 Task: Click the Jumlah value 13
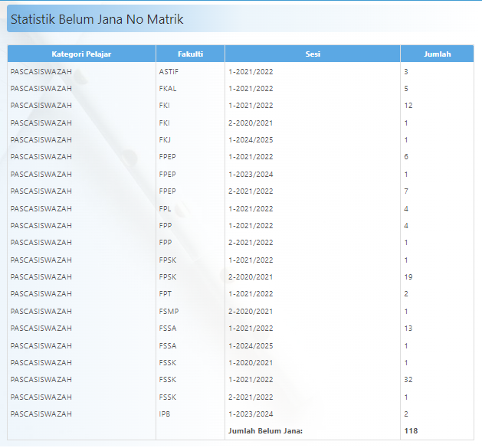[408, 329]
